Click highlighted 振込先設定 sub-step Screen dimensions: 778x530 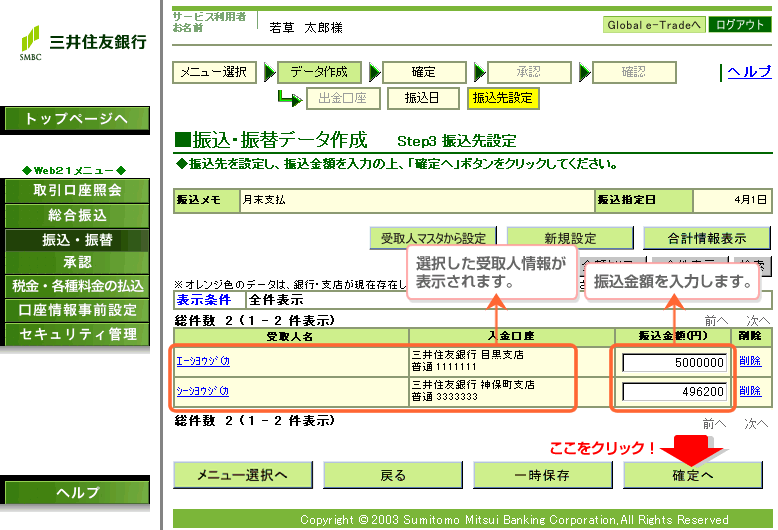[503, 98]
